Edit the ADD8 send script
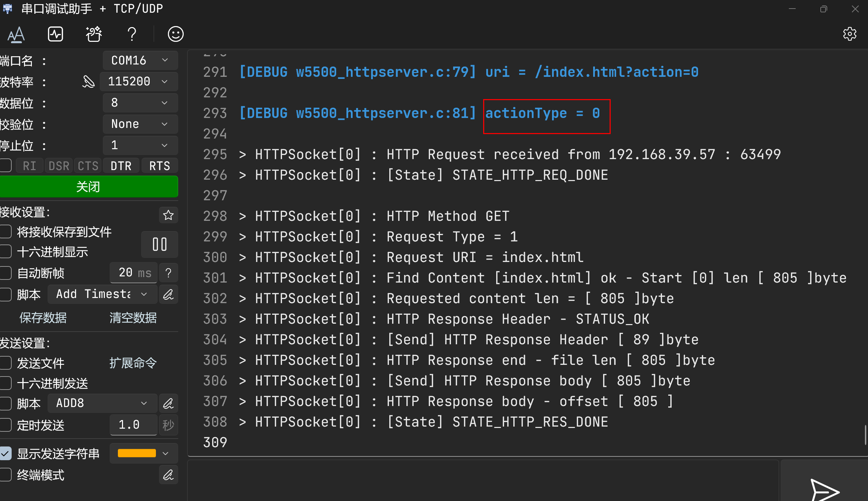 pyautogui.click(x=168, y=403)
